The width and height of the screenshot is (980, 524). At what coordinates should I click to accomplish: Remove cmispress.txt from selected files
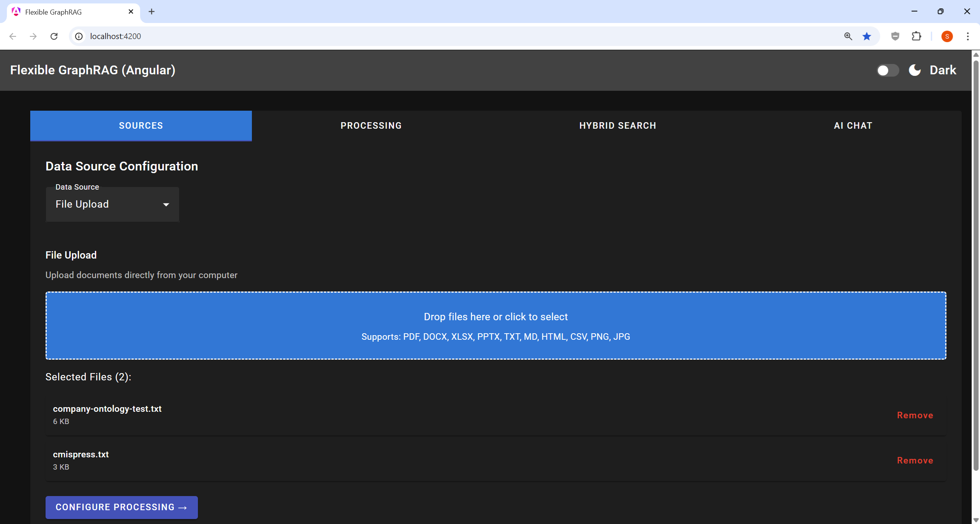tap(915, 460)
